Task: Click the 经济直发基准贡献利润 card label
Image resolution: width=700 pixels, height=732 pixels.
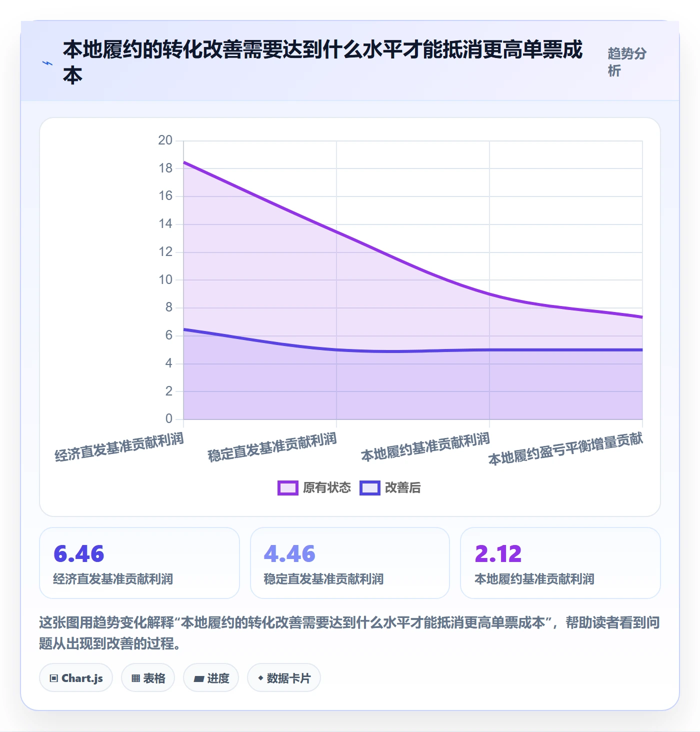Action: point(113,579)
